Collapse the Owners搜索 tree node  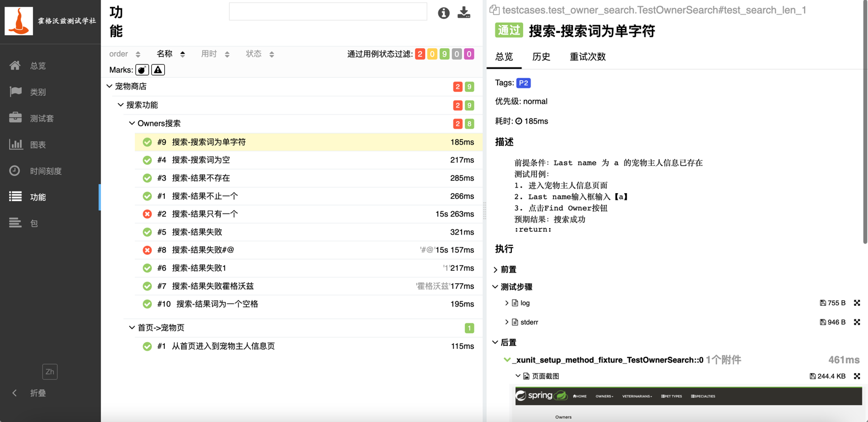tap(132, 123)
